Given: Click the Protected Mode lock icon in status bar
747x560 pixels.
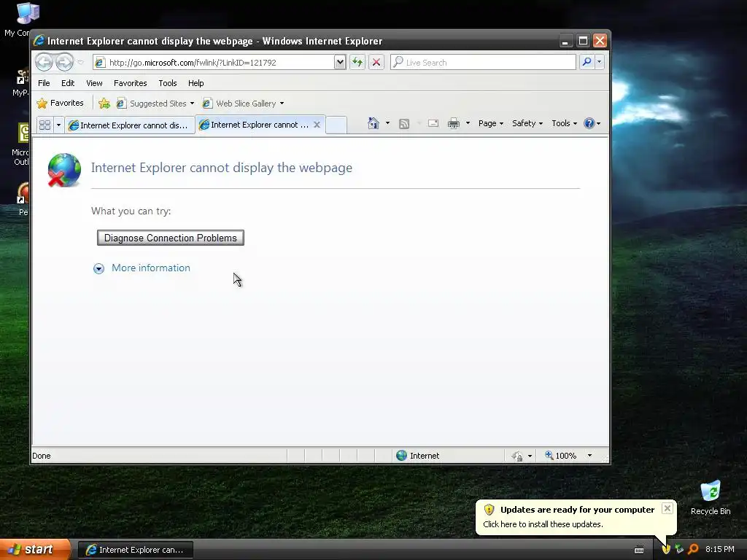Looking at the screenshot, I should click(517, 456).
